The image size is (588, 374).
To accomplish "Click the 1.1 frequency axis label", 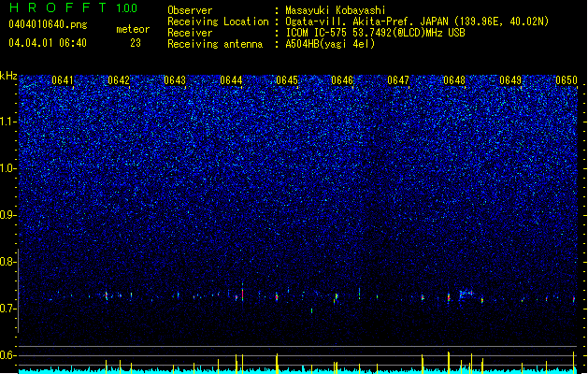I will coord(7,122).
